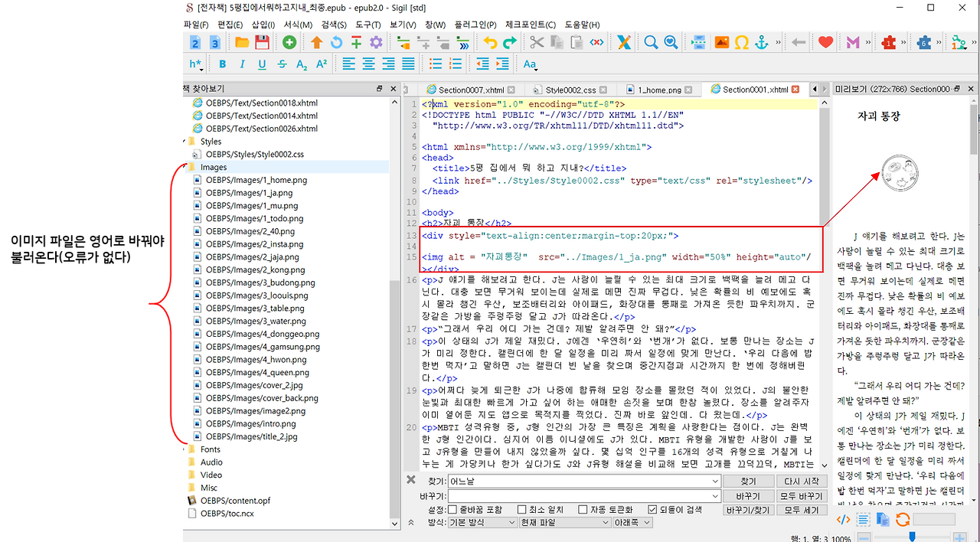
Task: Open the 현재 파일 search scope dropdown
Action: [564, 522]
